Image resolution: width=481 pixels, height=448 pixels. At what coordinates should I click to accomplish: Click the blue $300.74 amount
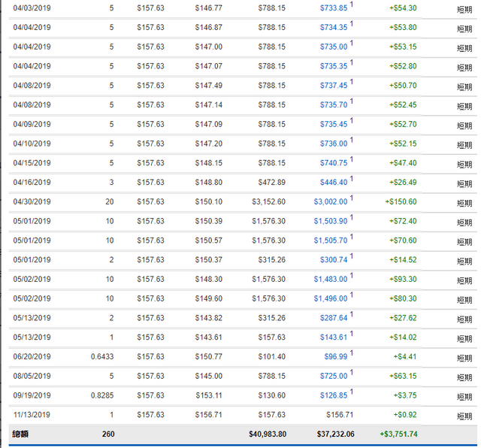point(334,259)
